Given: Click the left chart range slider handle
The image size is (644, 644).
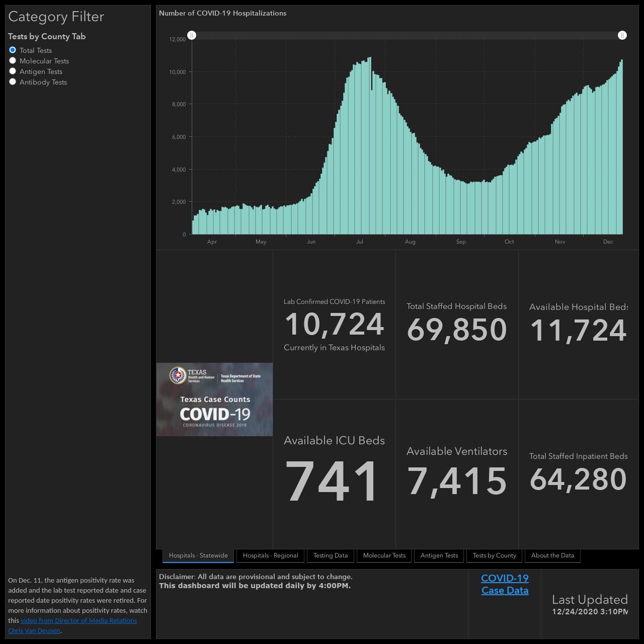Looking at the screenshot, I should coord(192,35).
